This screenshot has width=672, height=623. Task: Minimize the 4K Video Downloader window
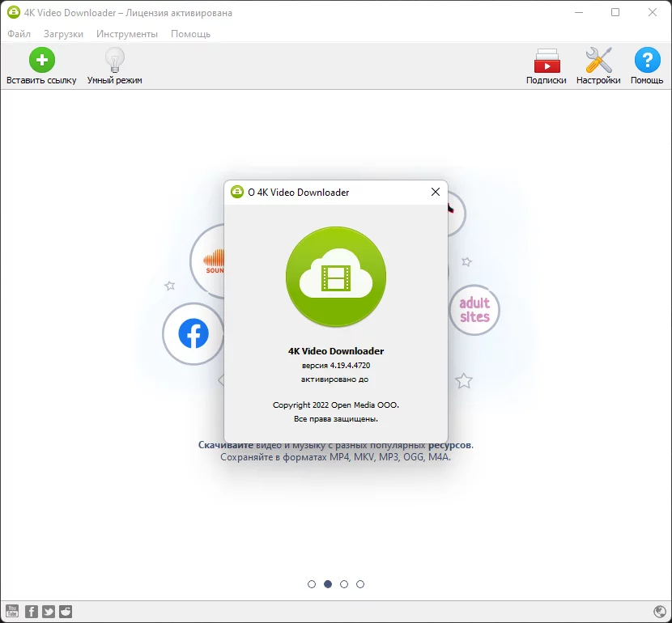579,12
